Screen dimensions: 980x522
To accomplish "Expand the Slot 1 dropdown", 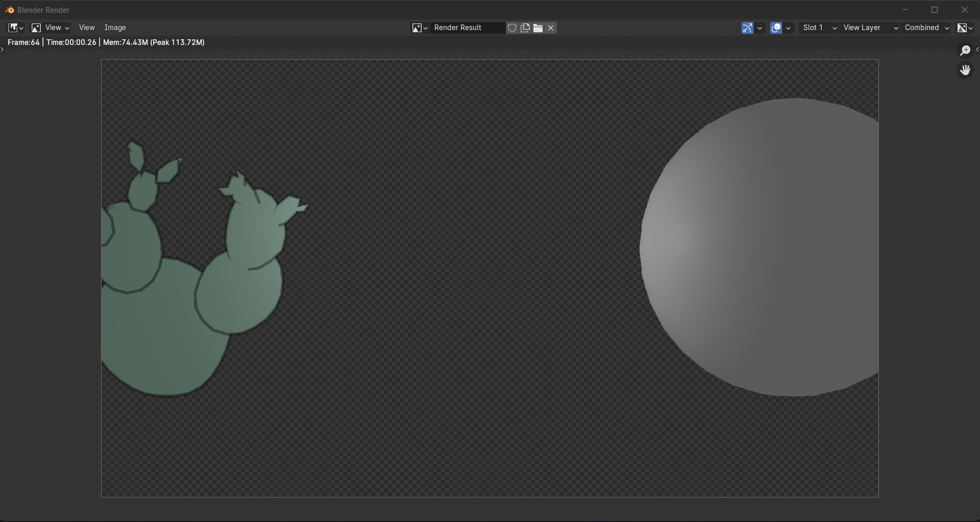I will click(819, 28).
